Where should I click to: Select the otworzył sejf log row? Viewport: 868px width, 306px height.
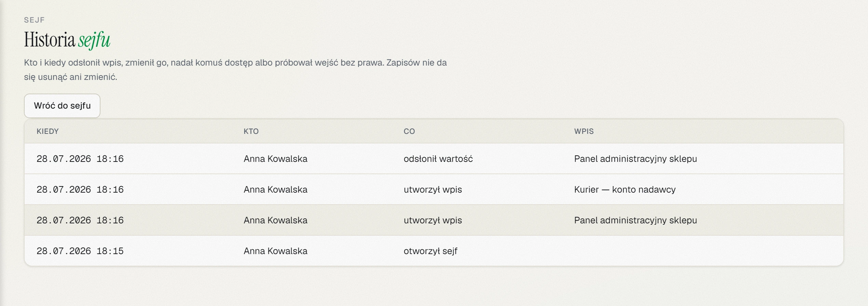point(434,251)
